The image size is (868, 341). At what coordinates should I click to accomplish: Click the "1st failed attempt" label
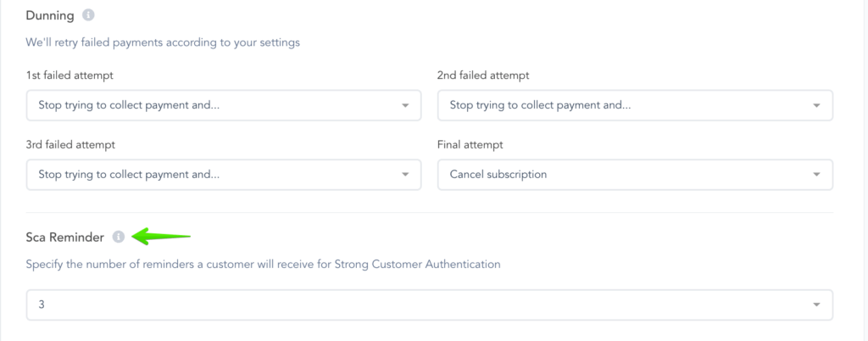(x=70, y=75)
